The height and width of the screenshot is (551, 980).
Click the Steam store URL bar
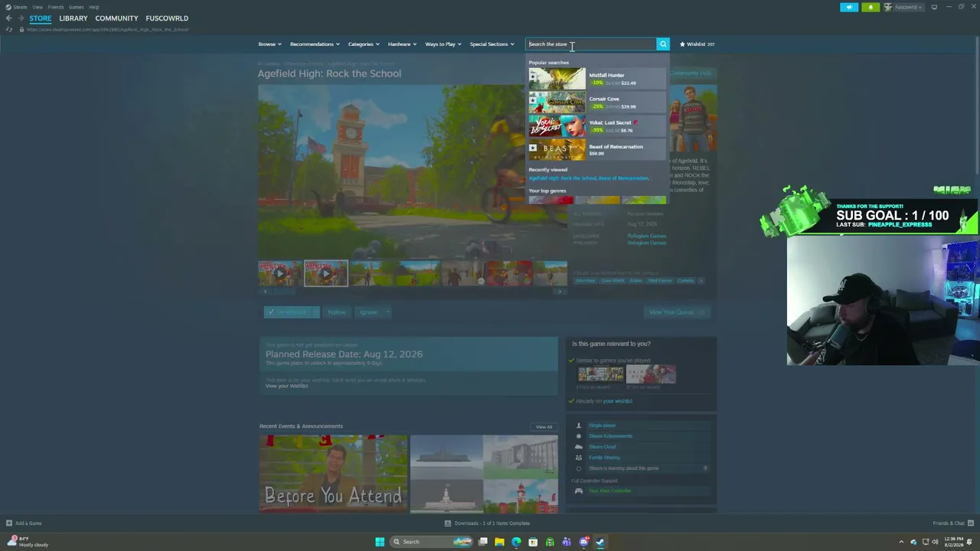tap(108, 30)
